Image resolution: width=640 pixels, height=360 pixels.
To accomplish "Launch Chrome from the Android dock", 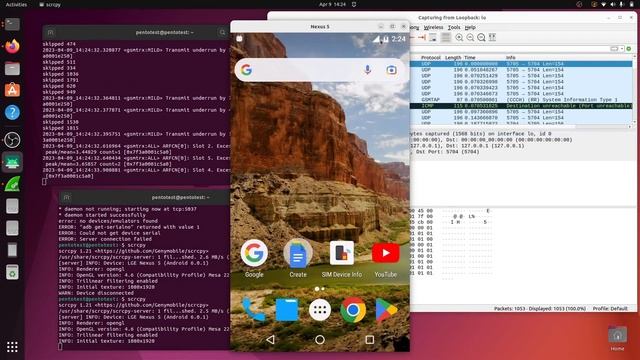I will [x=353, y=310].
